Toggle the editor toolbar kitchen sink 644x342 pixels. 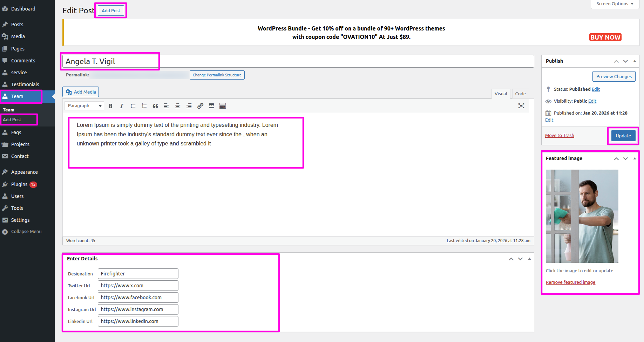click(223, 106)
